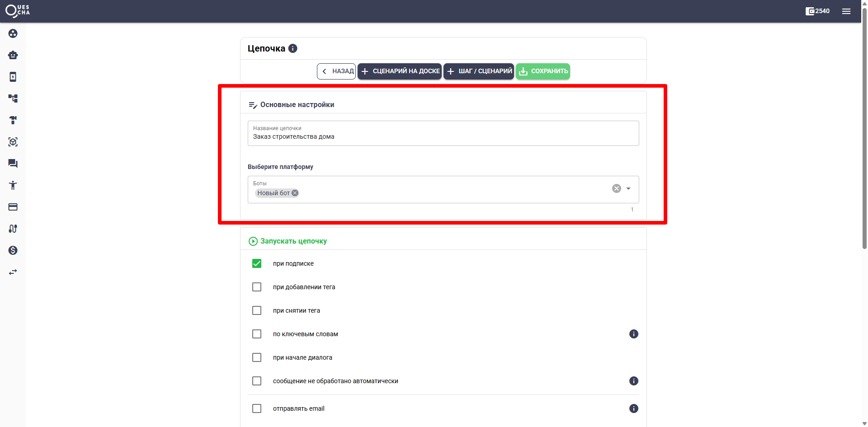868x427 pixels.
Task: Open the hamburger menu at top right
Action: click(846, 11)
